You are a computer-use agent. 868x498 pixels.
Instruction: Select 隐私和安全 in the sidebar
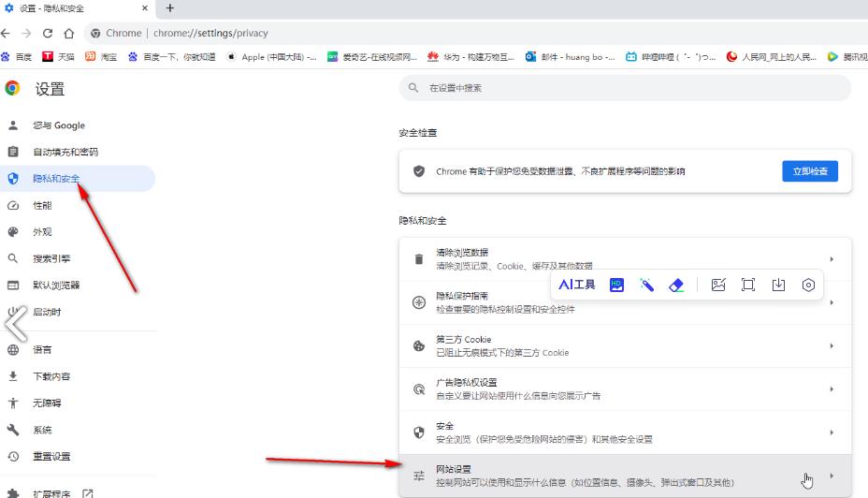78,179
